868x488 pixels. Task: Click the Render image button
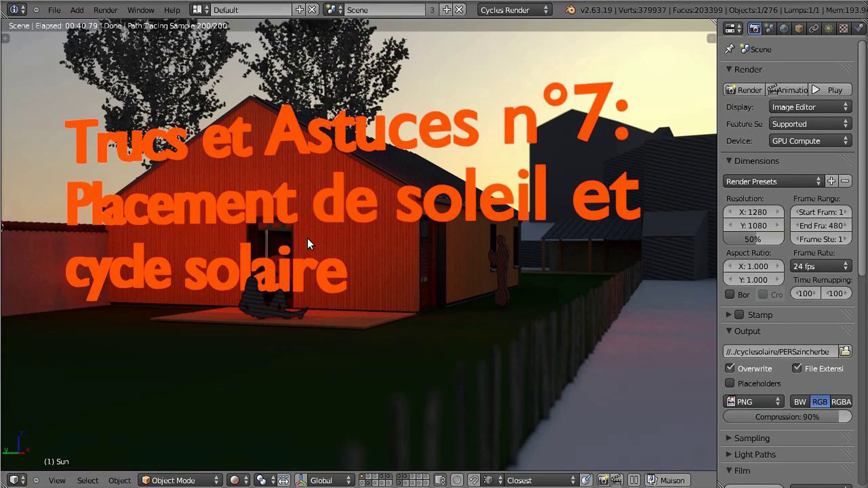point(744,90)
